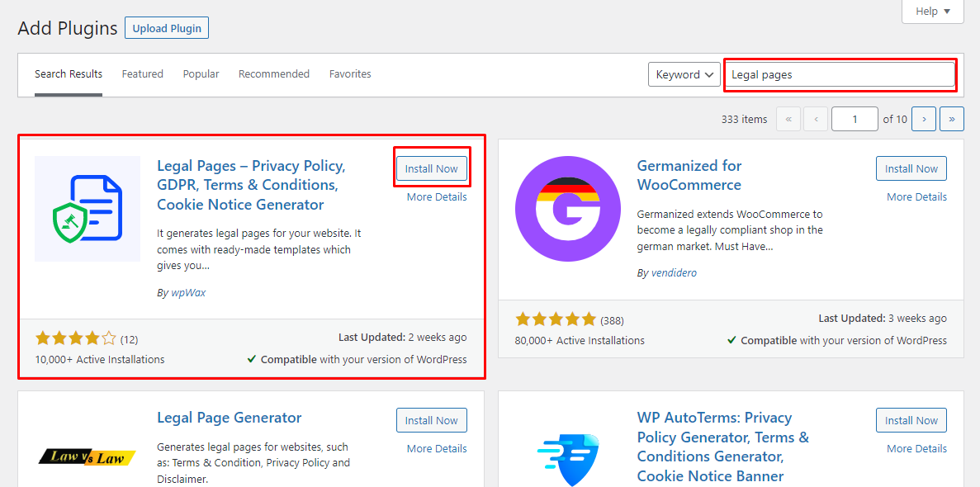Open More Details for WP AutoTerms
The width and height of the screenshot is (980, 487).
(917, 448)
